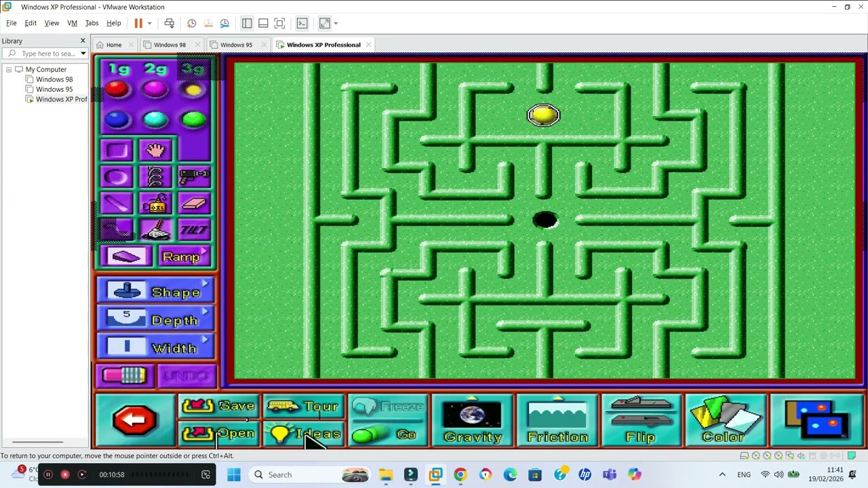The image size is (868, 488).
Task: Click the striped pink eraser strip button
Action: (x=125, y=375)
